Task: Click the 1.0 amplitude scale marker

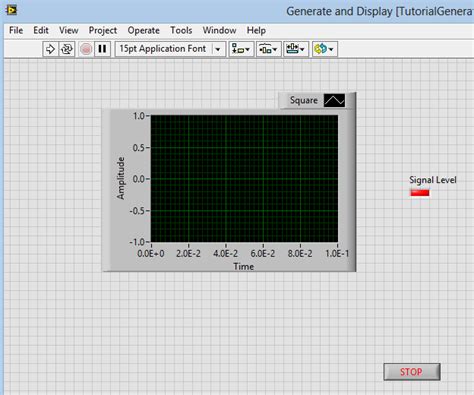Action: 139,116
